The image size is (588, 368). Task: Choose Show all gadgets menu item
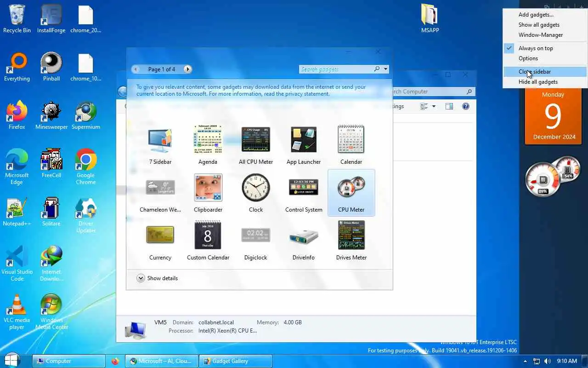pyautogui.click(x=545, y=25)
